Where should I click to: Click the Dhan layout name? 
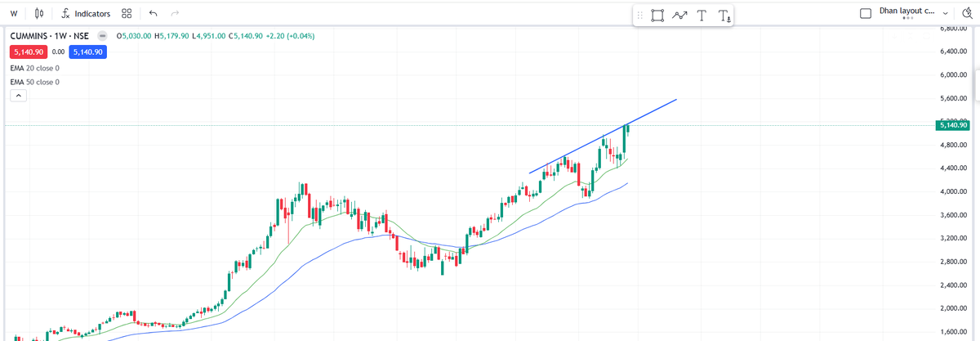(x=907, y=11)
